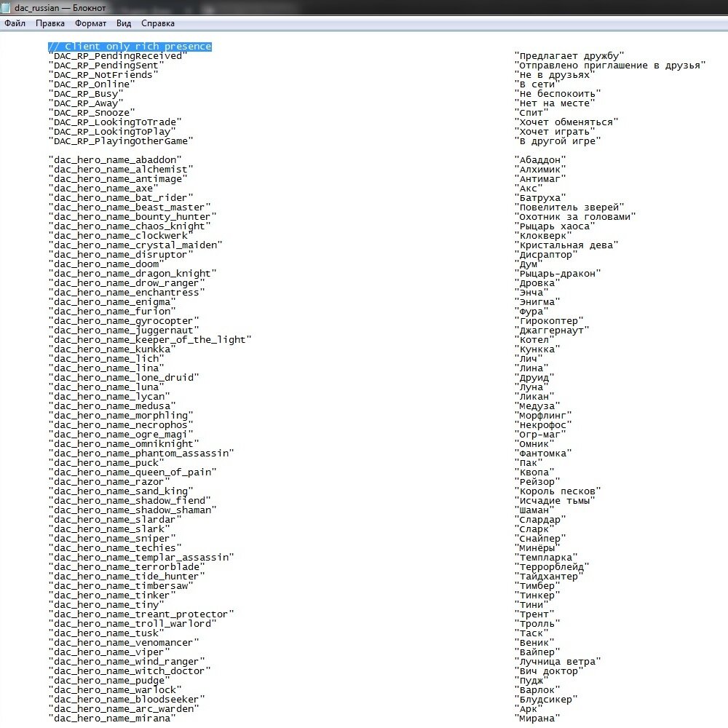Click the "dac_hero_name_lone_druid" key
The height and width of the screenshot is (728, 728).
point(124,377)
